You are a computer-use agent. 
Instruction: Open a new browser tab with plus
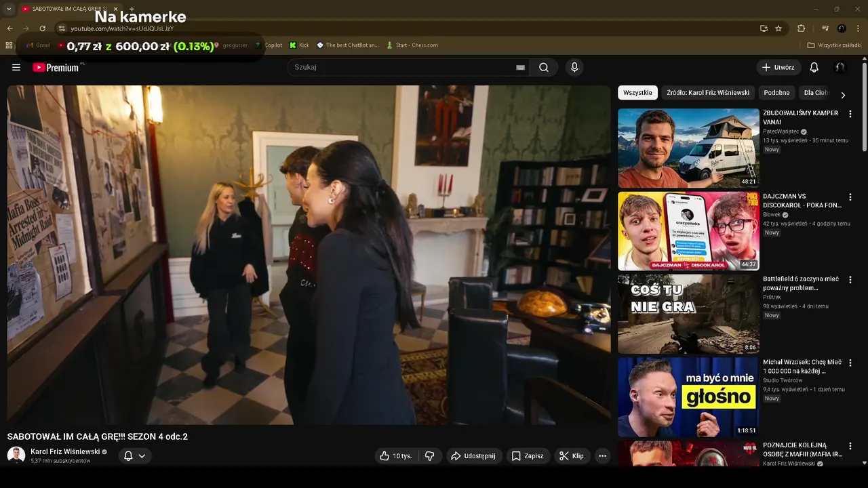click(x=132, y=9)
